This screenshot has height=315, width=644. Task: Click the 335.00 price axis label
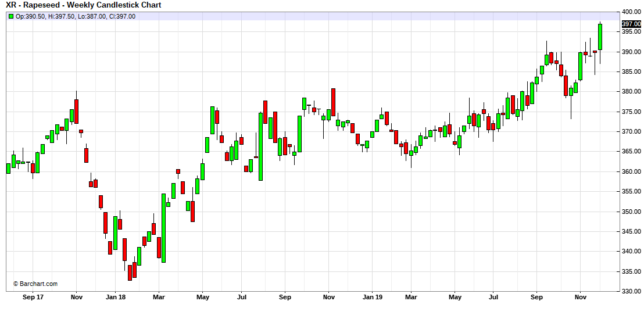[631, 271]
